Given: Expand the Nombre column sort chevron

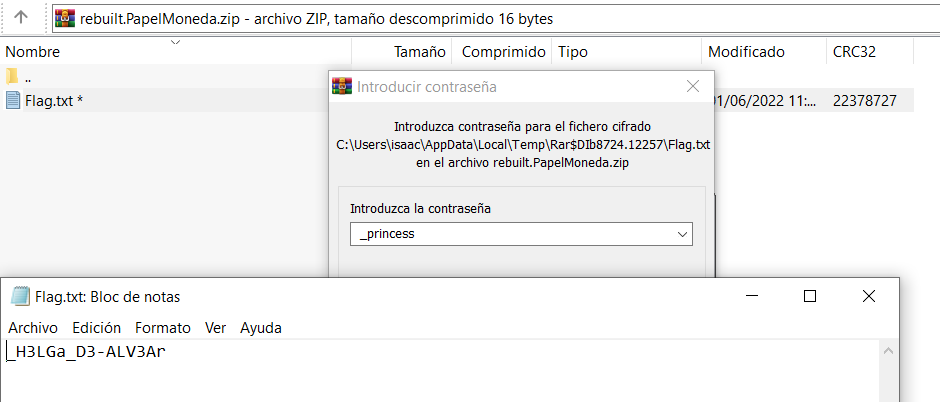Looking at the screenshot, I should 176,43.
